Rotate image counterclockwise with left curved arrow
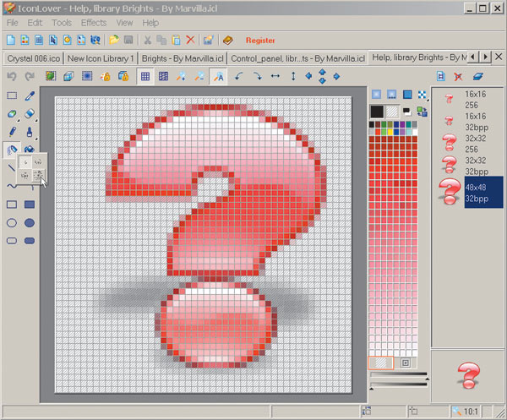 (238, 76)
